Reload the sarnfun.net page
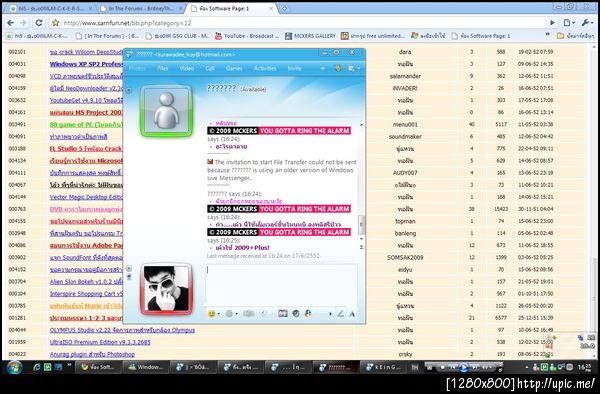The image size is (600, 394). coord(39,23)
